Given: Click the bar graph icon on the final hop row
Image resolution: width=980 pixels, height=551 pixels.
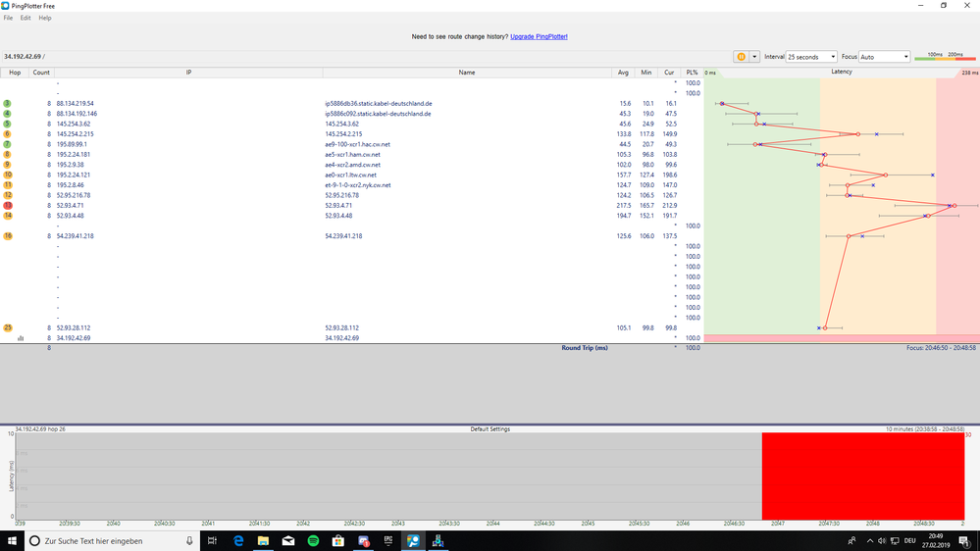Looking at the screenshot, I should tap(21, 338).
